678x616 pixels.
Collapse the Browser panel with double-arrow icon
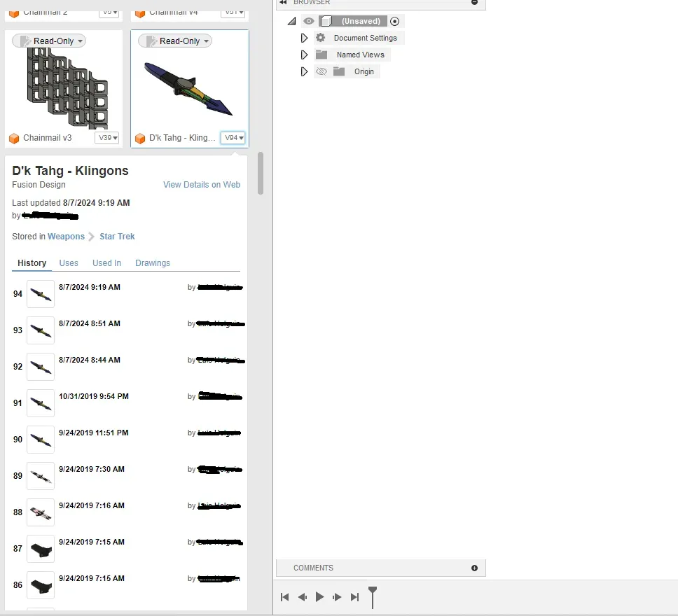tap(283, 3)
